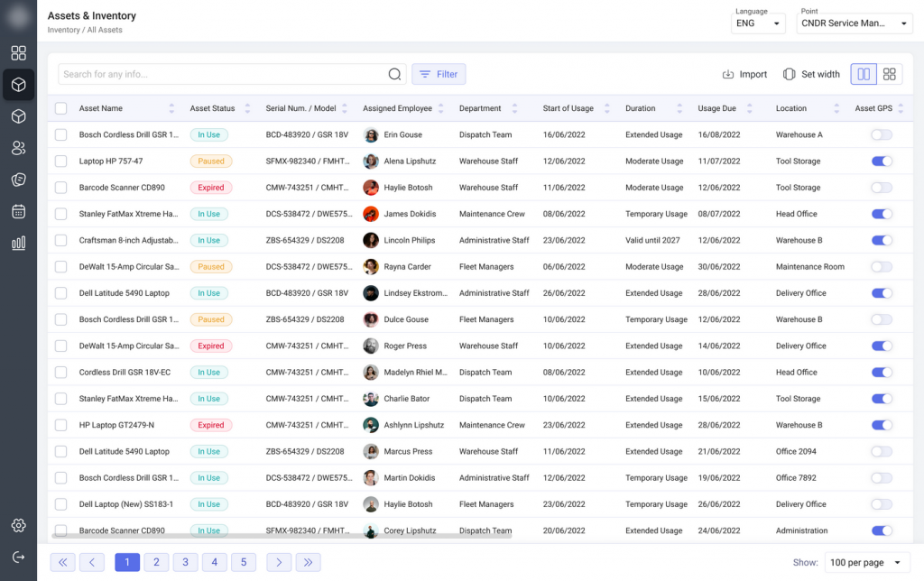The height and width of the screenshot is (581, 924).
Task: Go to page 3 in pagination
Action: click(x=185, y=562)
